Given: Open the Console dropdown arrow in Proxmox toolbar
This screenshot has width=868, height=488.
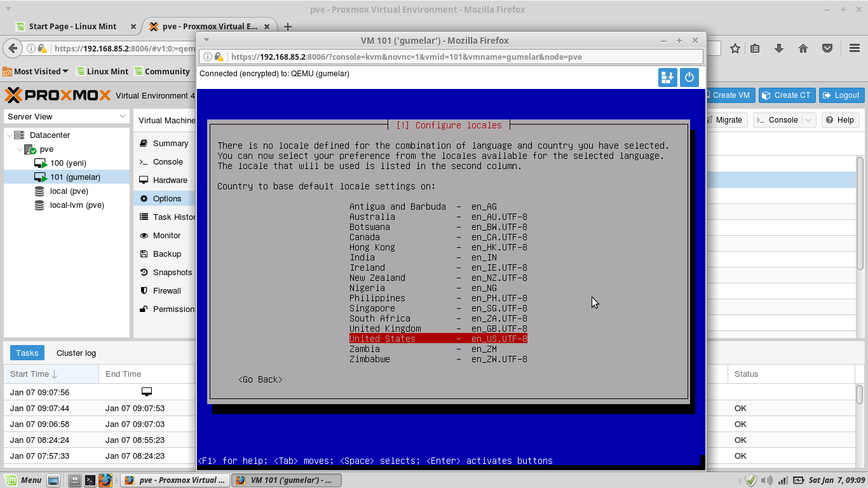Looking at the screenshot, I should 808,120.
